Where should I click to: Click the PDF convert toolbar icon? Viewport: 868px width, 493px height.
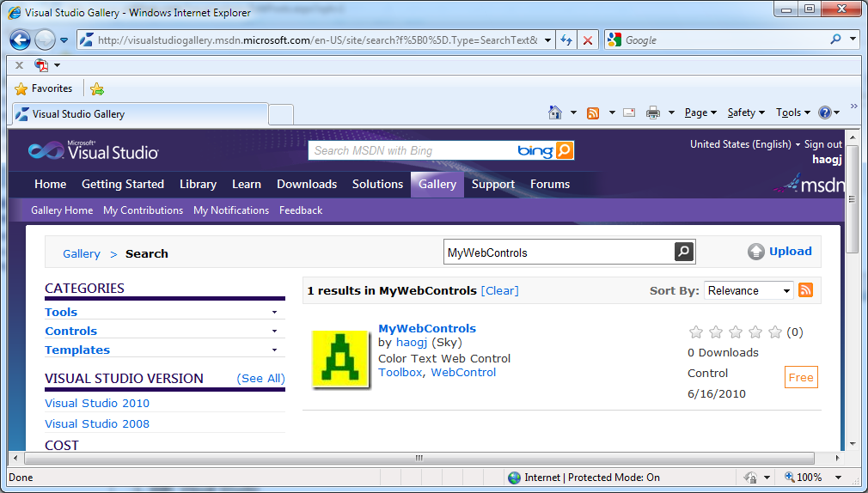41,65
